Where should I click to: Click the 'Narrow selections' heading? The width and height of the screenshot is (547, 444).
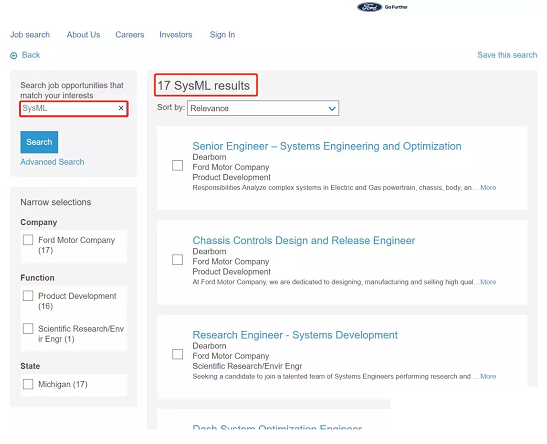[56, 202]
